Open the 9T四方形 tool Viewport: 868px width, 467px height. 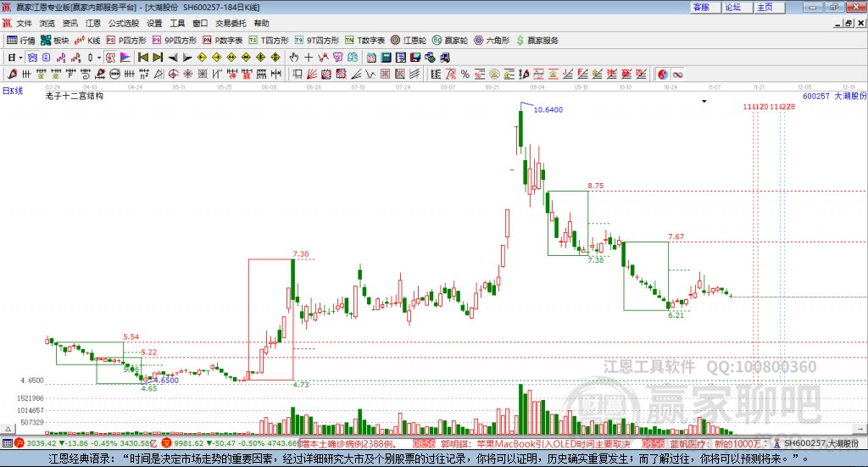point(316,41)
